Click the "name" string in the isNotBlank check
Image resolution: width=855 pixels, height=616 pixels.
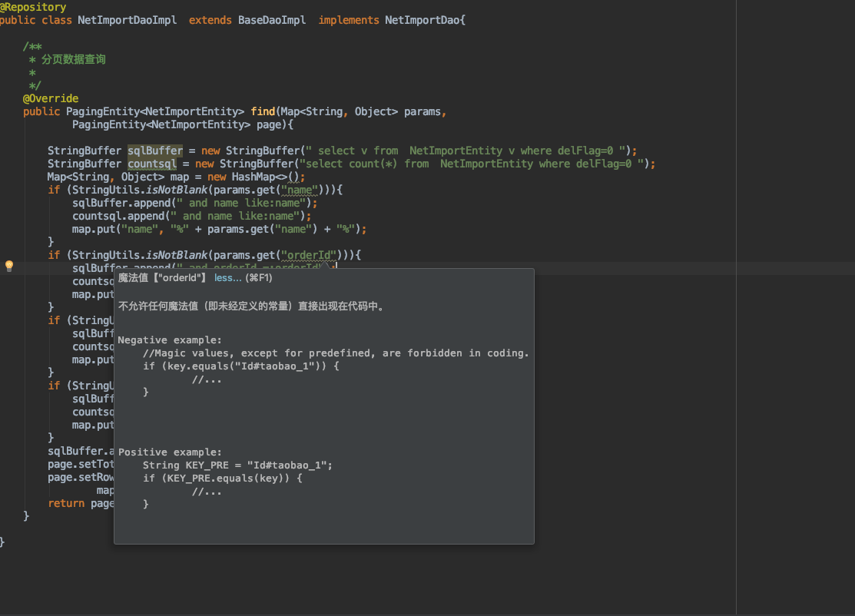click(x=300, y=190)
